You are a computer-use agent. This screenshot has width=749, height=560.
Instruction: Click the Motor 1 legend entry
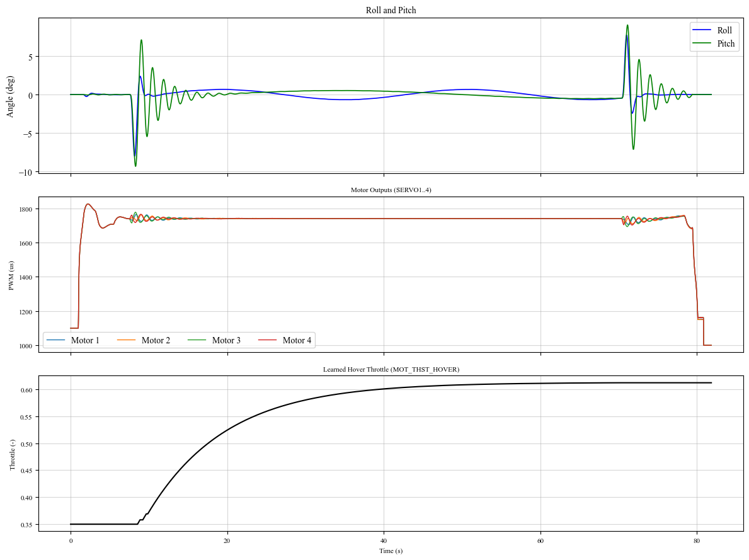73,340
